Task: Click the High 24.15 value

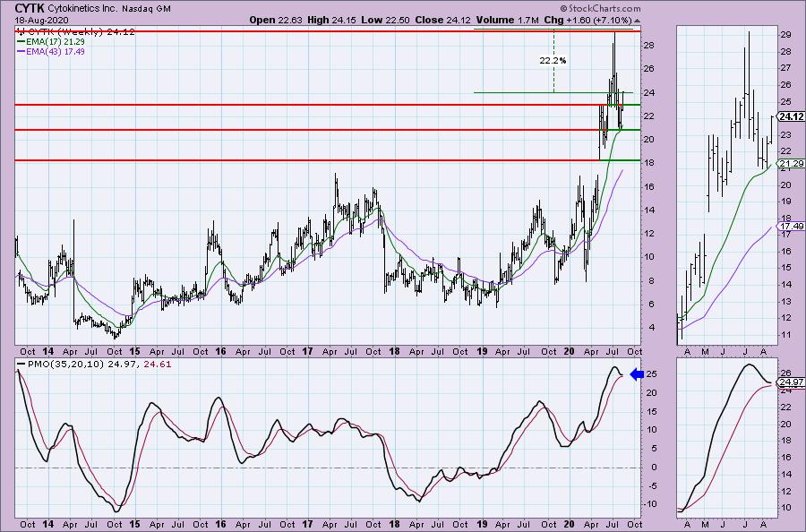Action: [332, 20]
